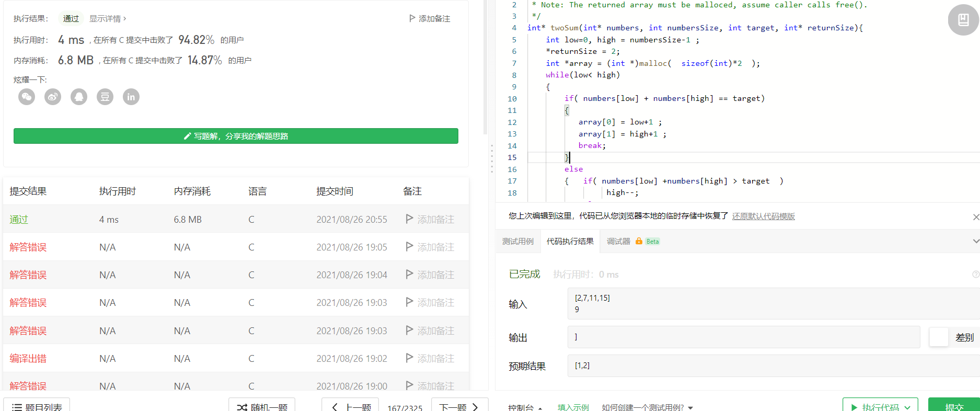
Task: Click the 2021/08/26 19:00 timestamp
Action: click(352, 386)
